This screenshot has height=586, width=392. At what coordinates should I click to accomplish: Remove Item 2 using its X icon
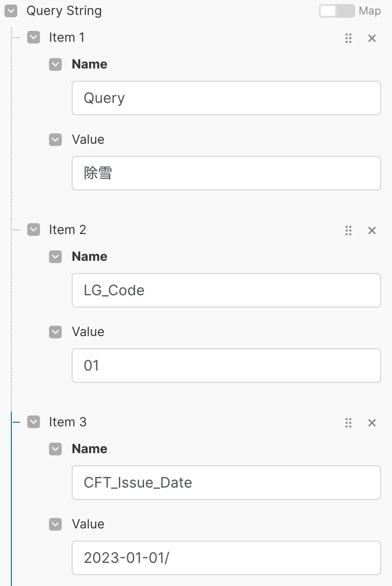pos(372,230)
